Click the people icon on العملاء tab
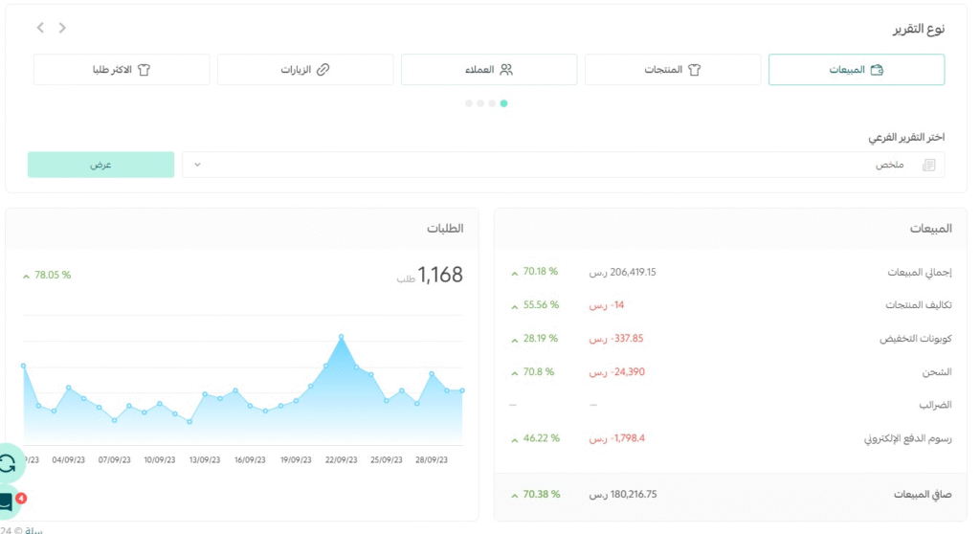Viewport: 980px width, 534px height. point(506,70)
